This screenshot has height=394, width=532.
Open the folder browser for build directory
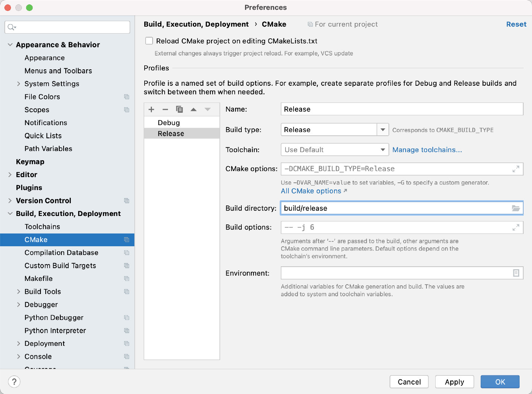pyautogui.click(x=516, y=208)
